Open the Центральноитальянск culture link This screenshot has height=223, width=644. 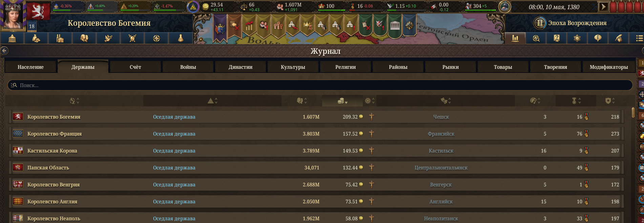441,168
